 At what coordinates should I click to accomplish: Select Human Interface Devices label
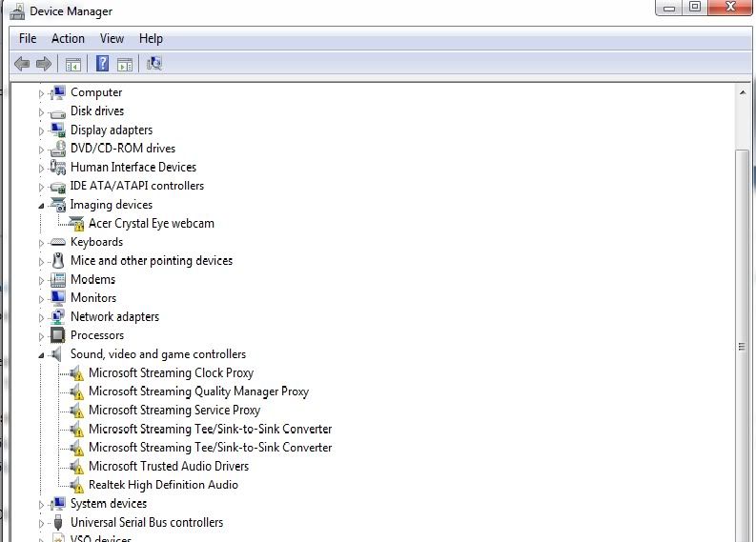click(133, 168)
